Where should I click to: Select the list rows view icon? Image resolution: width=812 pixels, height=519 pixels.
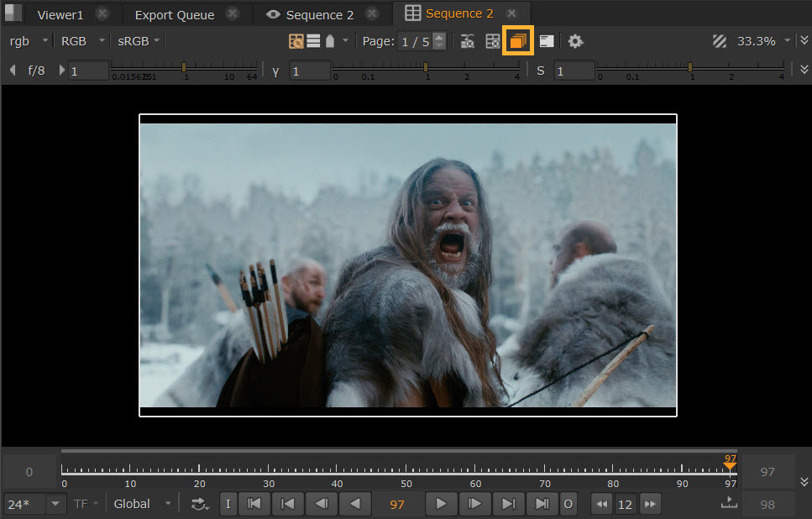pos(313,41)
